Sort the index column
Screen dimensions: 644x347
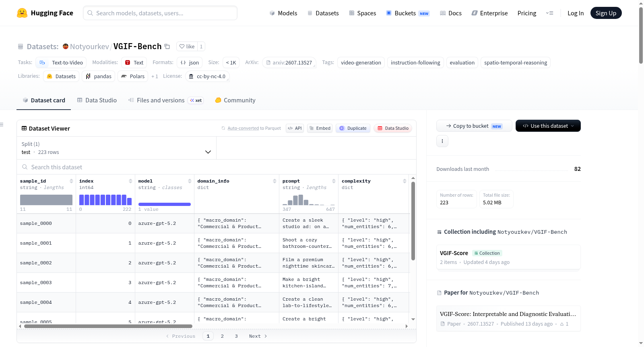point(130,181)
